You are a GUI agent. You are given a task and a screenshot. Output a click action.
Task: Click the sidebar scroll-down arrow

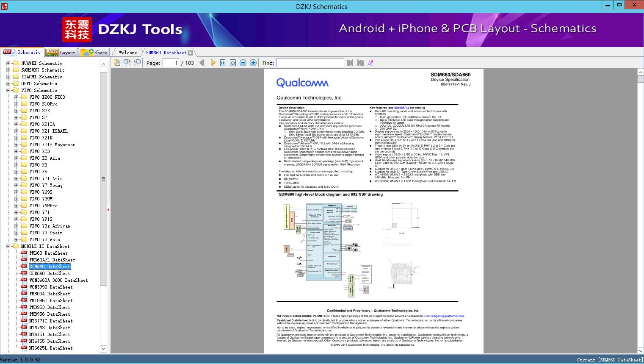click(x=103, y=349)
